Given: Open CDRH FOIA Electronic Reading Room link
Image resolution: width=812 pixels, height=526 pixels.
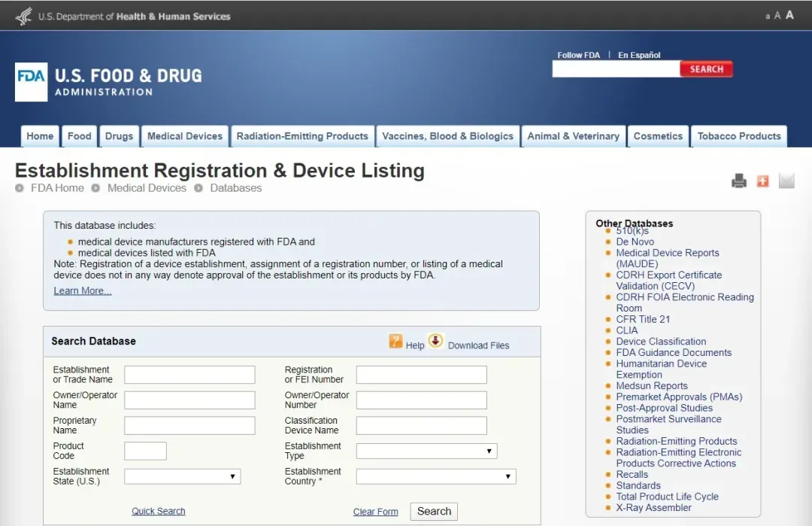Looking at the screenshot, I should point(685,303).
